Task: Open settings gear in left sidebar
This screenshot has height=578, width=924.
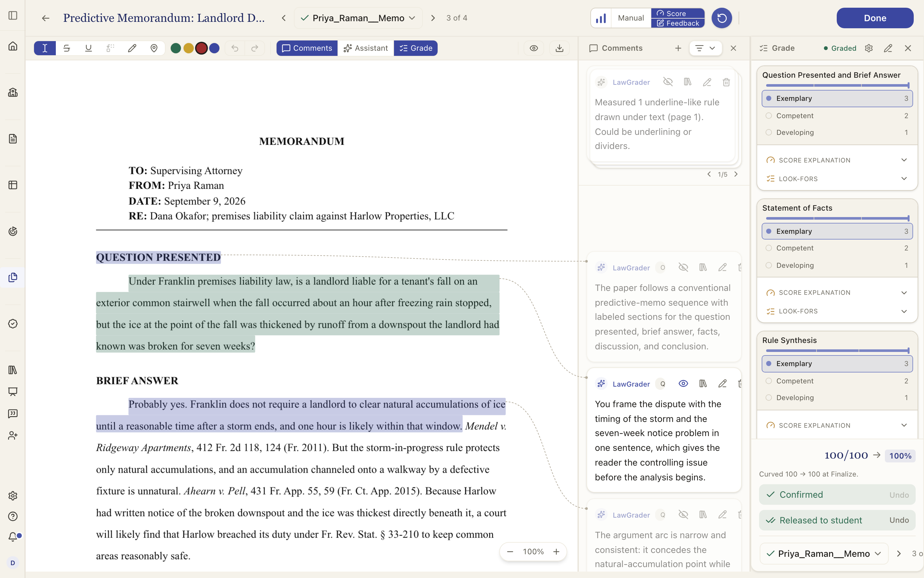Action: (x=13, y=496)
